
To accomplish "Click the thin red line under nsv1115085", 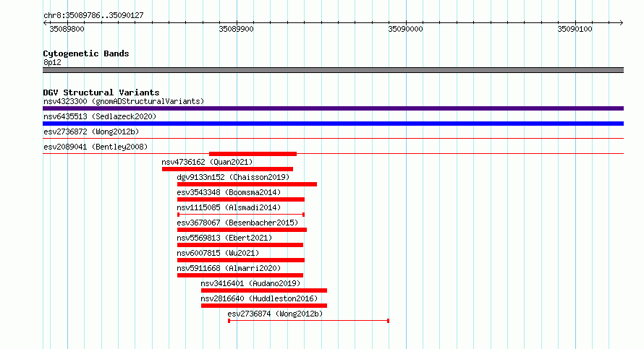I will (241, 215).
